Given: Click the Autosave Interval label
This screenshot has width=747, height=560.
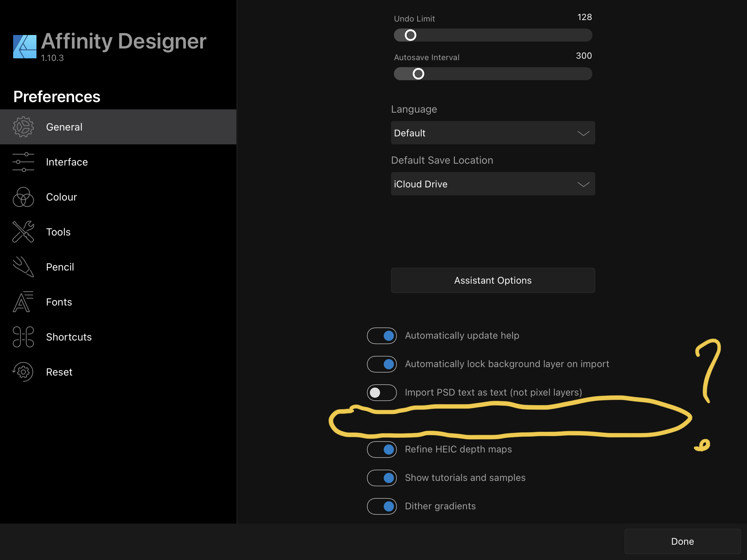Looking at the screenshot, I should [427, 57].
